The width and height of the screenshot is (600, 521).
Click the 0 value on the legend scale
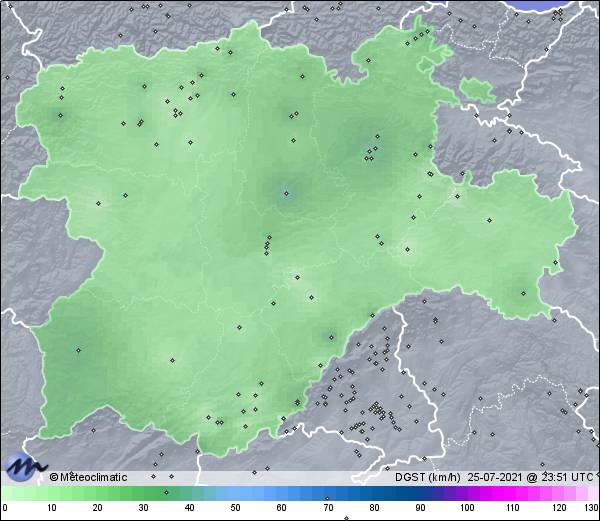tap(5, 508)
